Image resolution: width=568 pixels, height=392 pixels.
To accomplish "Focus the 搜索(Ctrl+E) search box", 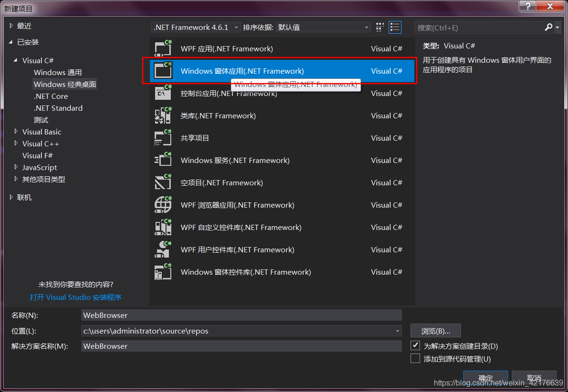I will [479, 28].
